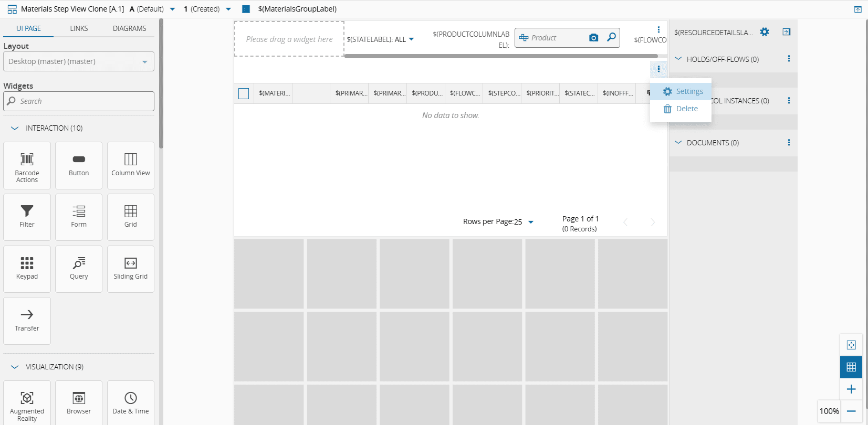
Task: Click the 100% zoom level indicator
Action: (829, 411)
